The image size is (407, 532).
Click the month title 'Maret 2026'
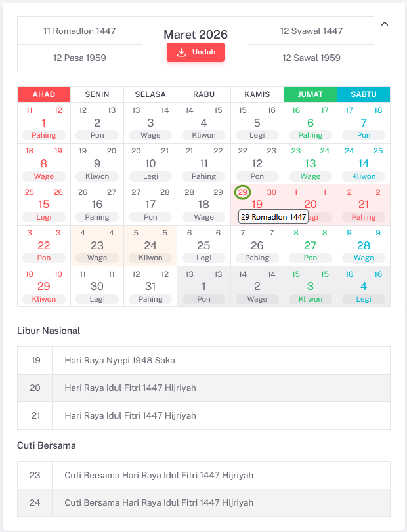(x=195, y=34)
